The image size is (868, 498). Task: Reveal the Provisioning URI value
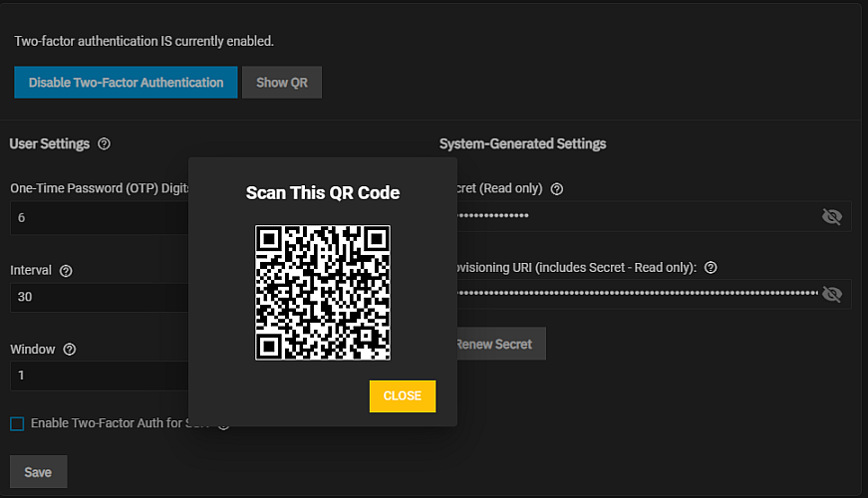[831, 294]
